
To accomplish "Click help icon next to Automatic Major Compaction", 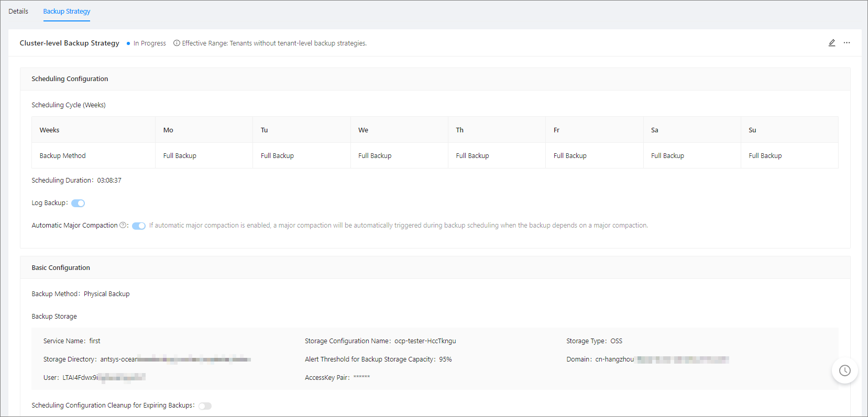I will [x=123, y=226].
